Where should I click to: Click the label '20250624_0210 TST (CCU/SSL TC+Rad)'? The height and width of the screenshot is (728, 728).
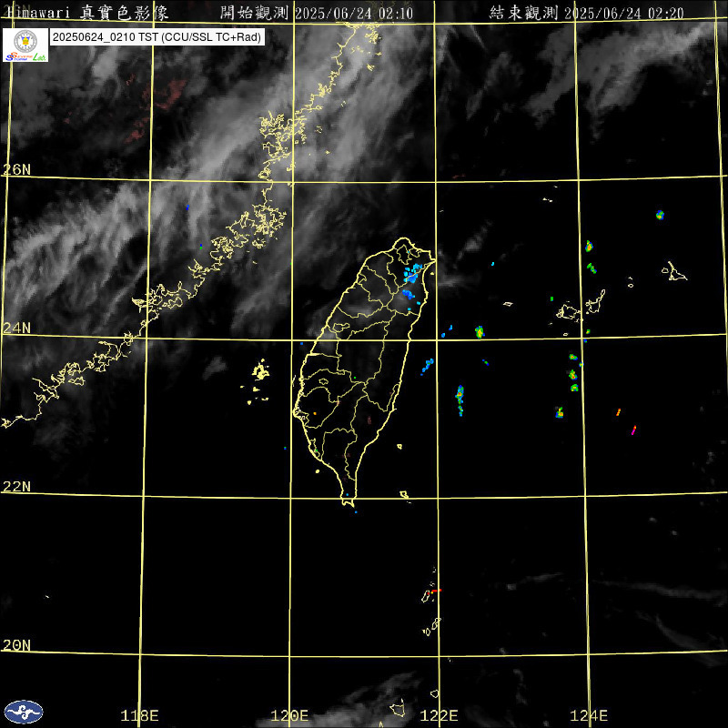157,37
